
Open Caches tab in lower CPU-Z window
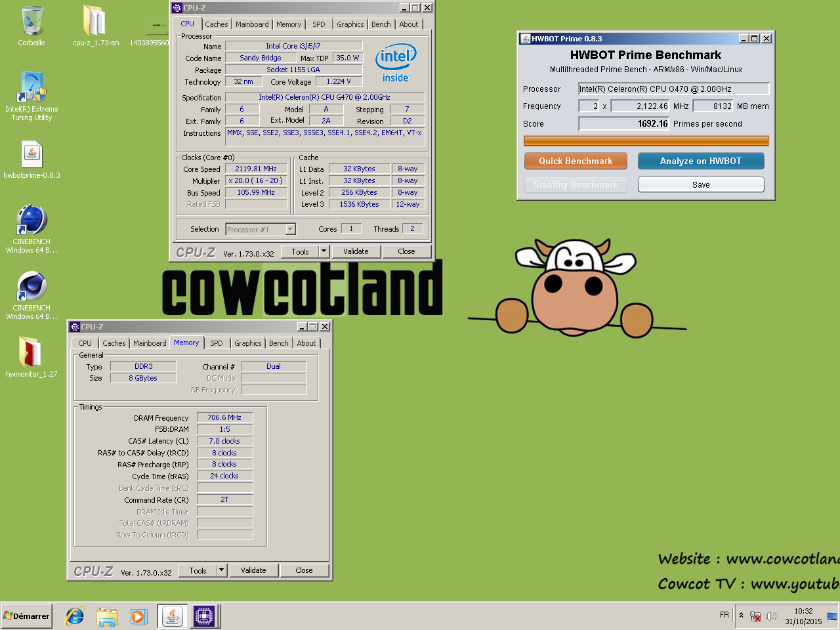pyautogui.click(x=114, y=343)
